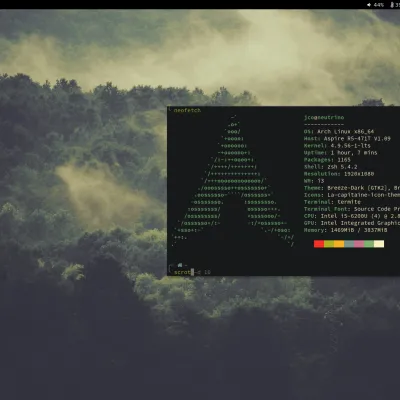
Task: Click the 'Icons: La-capitaine-icon-theme' line
Action: click(x=352, y=195)
